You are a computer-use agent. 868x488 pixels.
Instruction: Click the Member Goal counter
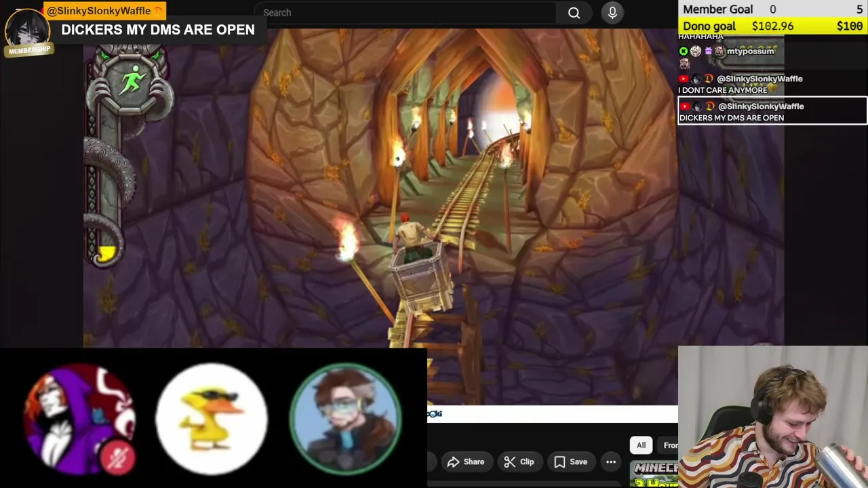[773, 9]
